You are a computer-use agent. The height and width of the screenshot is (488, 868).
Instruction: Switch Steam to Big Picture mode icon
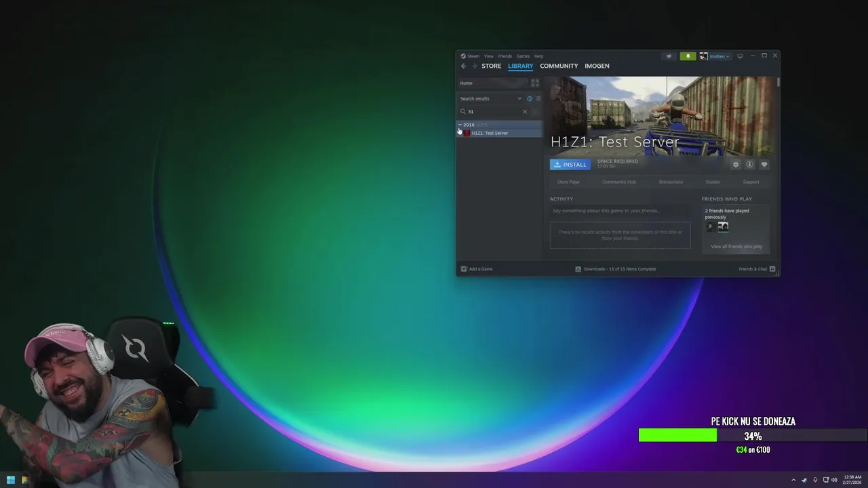pyautogui.click(x=740, y=56)
